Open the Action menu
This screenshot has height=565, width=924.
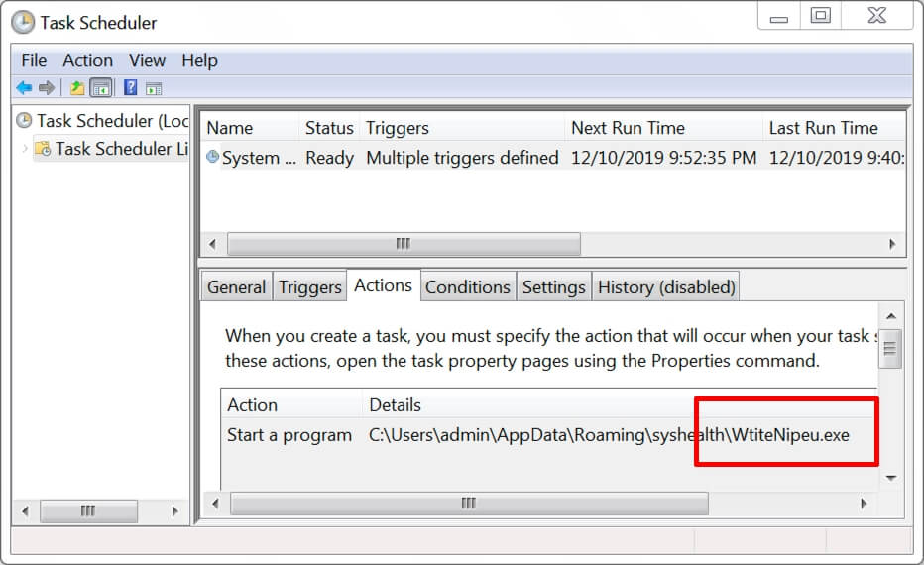click(x=88, y=60)
